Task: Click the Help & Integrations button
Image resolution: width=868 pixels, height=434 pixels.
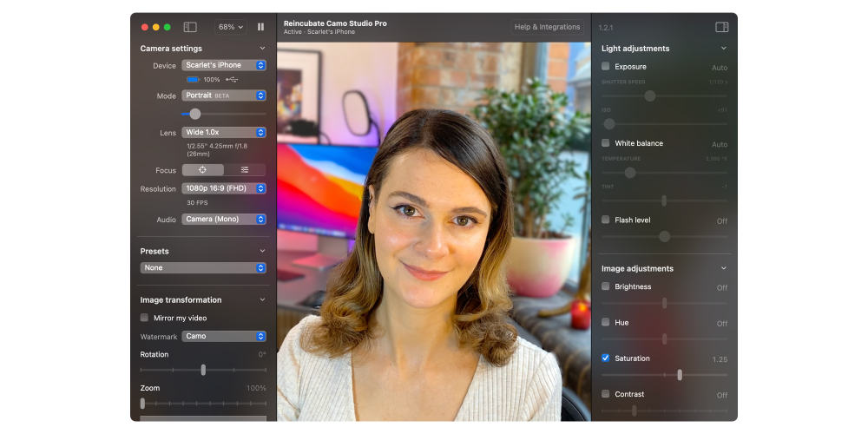Action: 547,27
